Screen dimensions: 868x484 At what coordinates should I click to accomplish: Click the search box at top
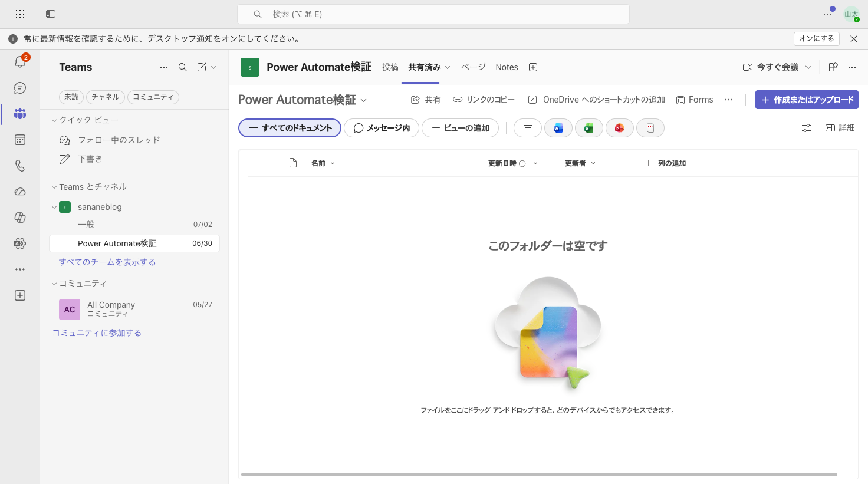[433, 14]
